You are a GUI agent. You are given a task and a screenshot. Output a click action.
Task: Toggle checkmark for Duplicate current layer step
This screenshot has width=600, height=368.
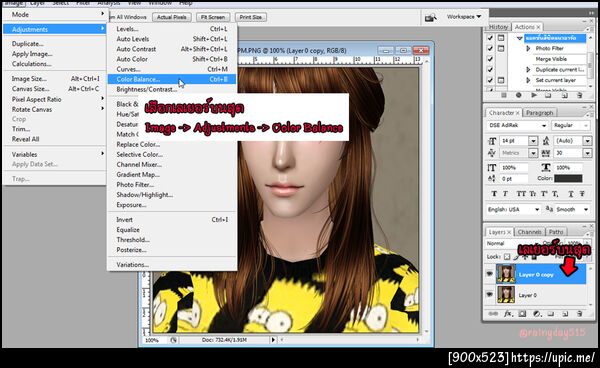click(490, 70)
